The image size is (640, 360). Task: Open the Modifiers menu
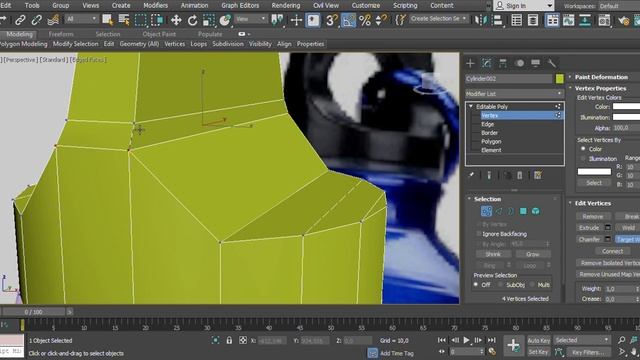click(156, 5)
